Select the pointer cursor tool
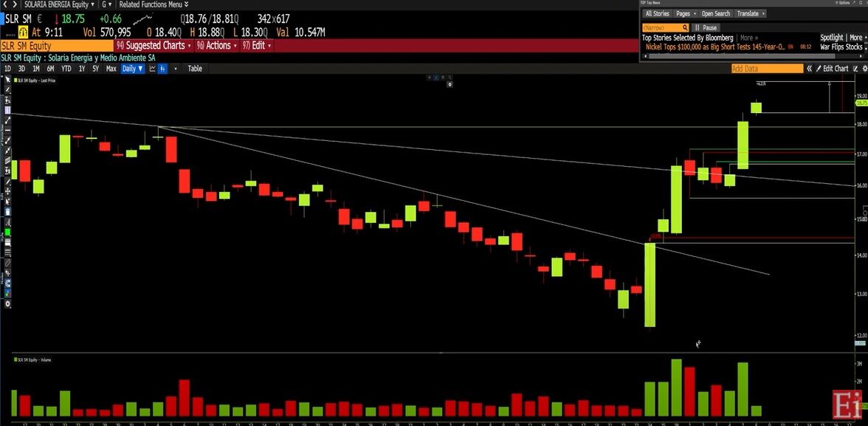Viewport: 868px width, 426px height. pos(7,79)
